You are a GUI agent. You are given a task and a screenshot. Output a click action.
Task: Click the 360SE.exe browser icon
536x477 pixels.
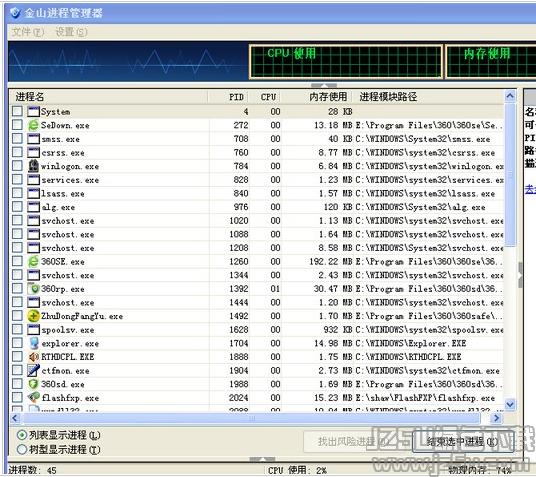tap(33, 261)
